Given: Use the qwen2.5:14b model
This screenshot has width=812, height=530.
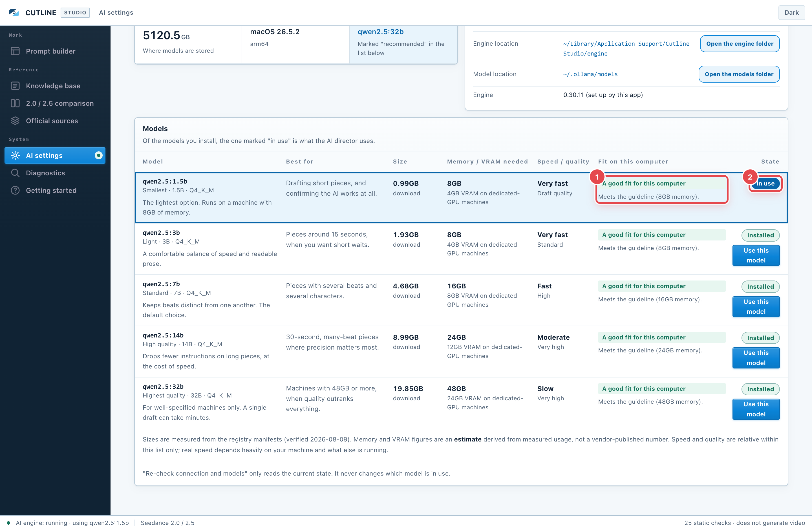Looking at the screenshot, I should coord(756,358).
